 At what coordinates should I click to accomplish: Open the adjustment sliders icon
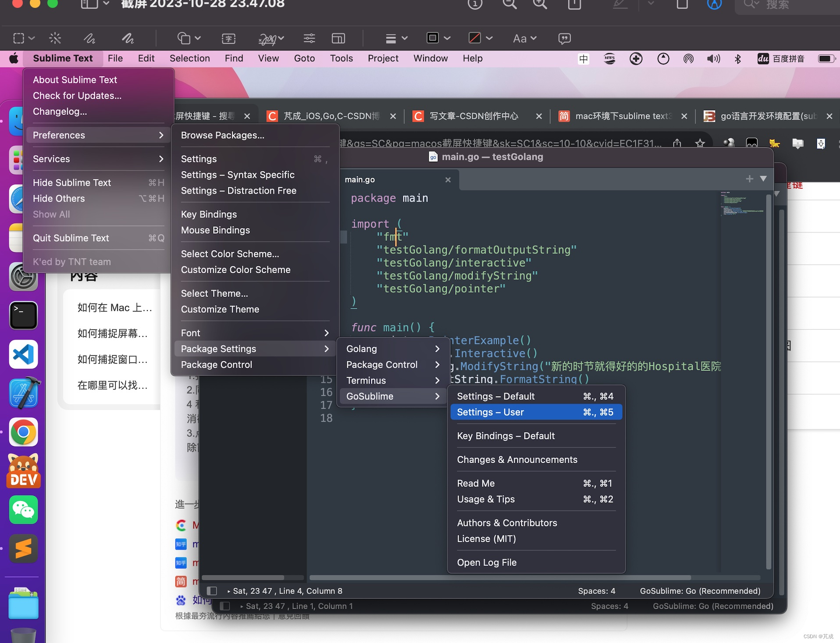pos(309,38)
